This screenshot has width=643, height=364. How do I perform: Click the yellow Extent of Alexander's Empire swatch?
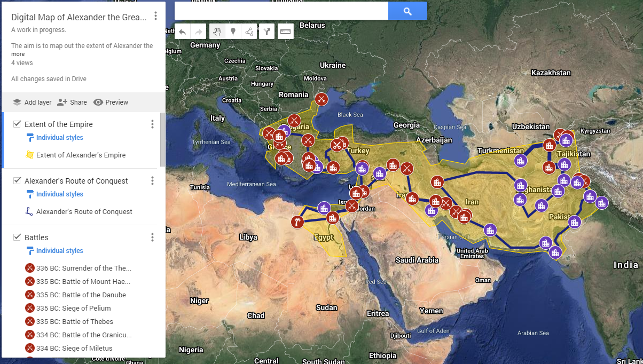coord(30,155)
